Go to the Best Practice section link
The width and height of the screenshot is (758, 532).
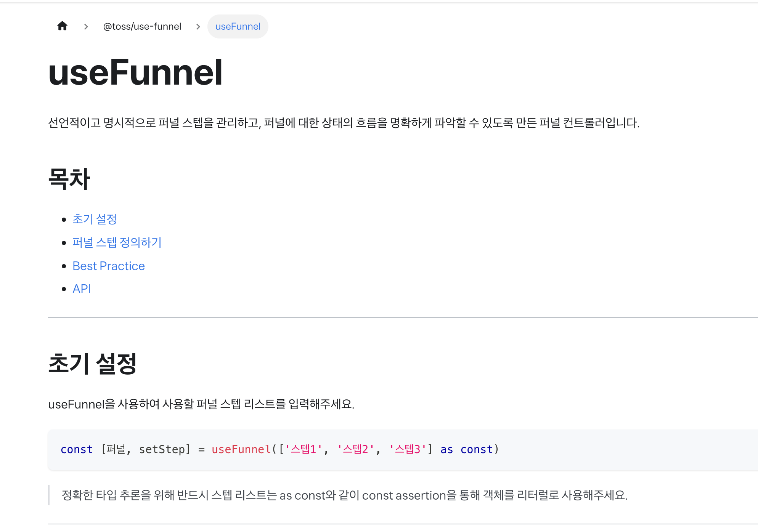coord(109,266)
